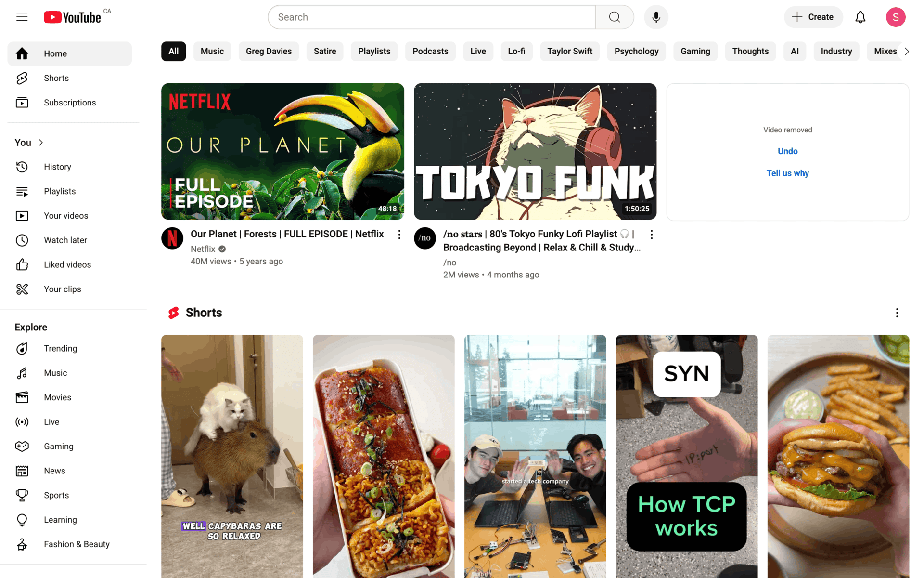Click the search magnifier button

[615, 17]
